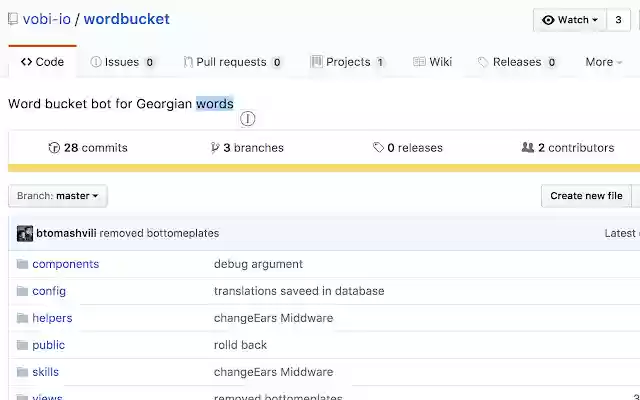
Task: Click the Issues circle icon
Action: (x=96, y=62)
